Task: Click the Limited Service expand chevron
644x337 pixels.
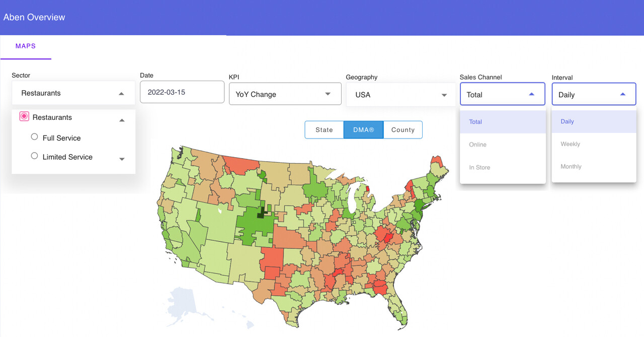Action: point(121,159)
